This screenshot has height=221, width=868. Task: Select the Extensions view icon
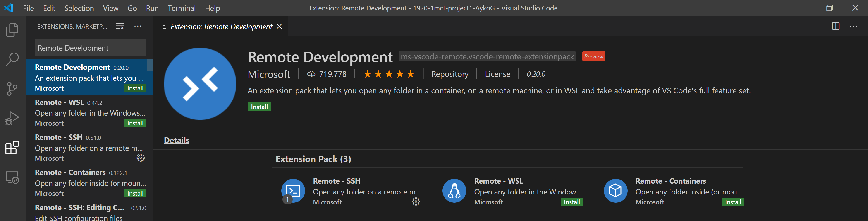tap(12, 147)
